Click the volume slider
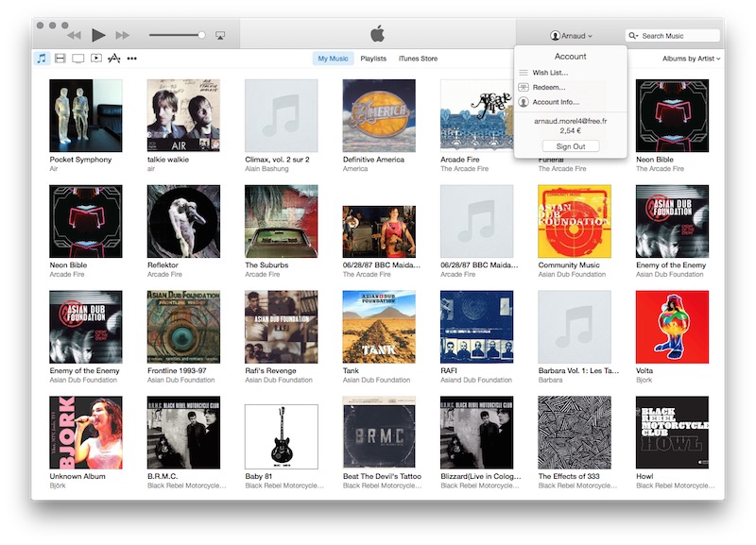The width and height of the screenshot is (756, 545). (x=177, y=35)
